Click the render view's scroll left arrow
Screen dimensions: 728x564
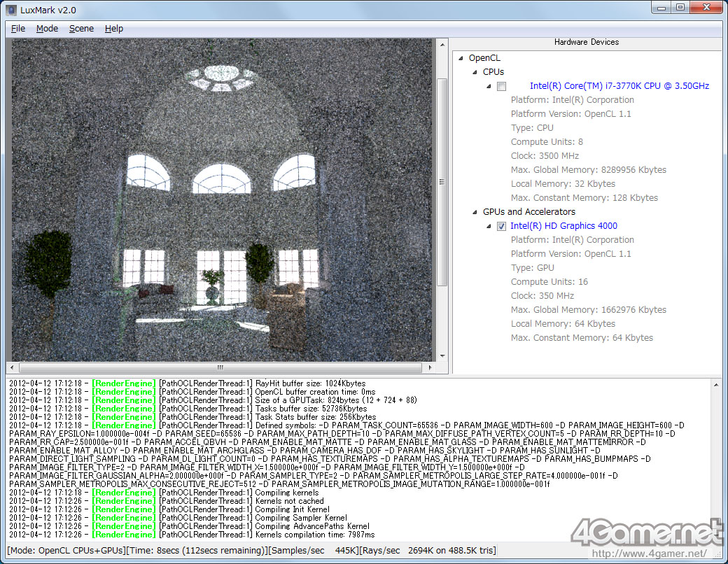11,367
